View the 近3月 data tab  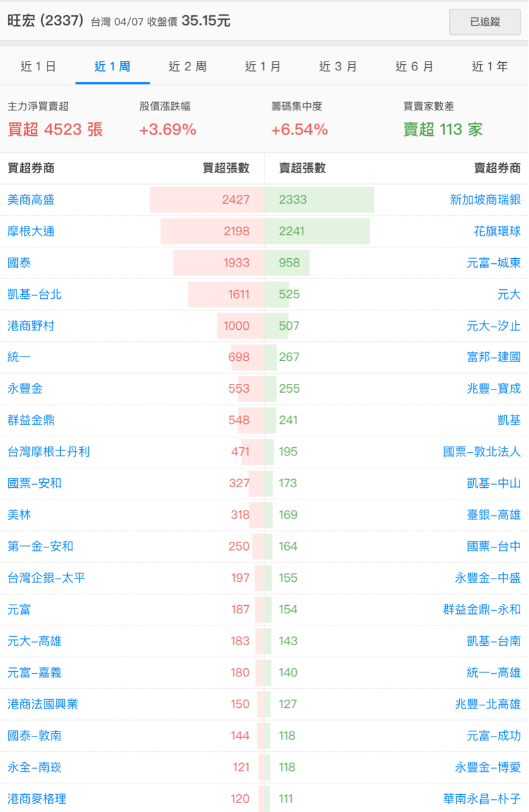pyautogui.click(x=339, y=65)
